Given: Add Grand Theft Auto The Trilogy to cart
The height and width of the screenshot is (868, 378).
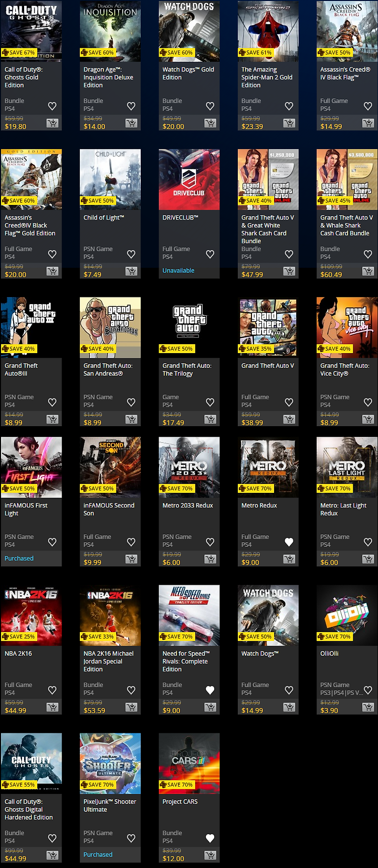Looking at the screenshot, I should 211,419.
